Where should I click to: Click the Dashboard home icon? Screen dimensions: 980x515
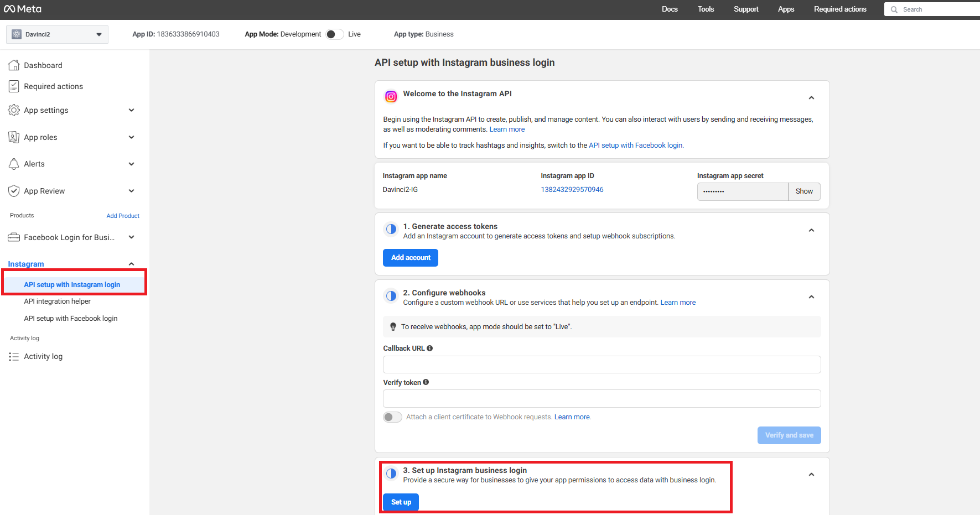tap(14, 65)
